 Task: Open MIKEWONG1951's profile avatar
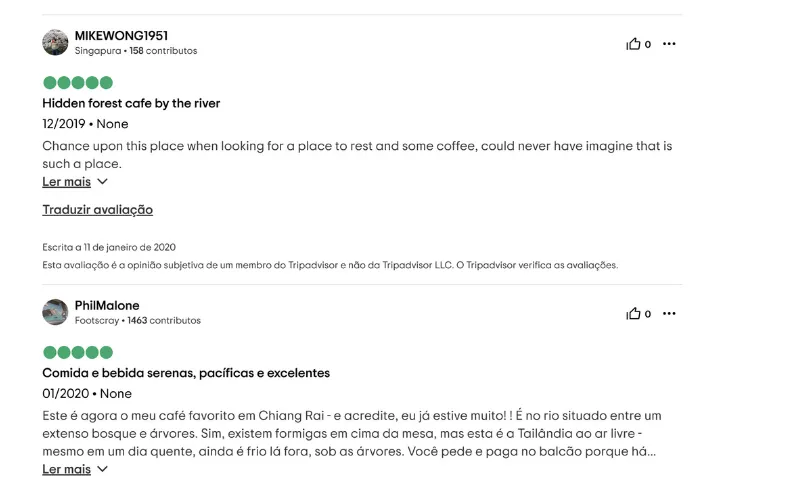point(55,42)
